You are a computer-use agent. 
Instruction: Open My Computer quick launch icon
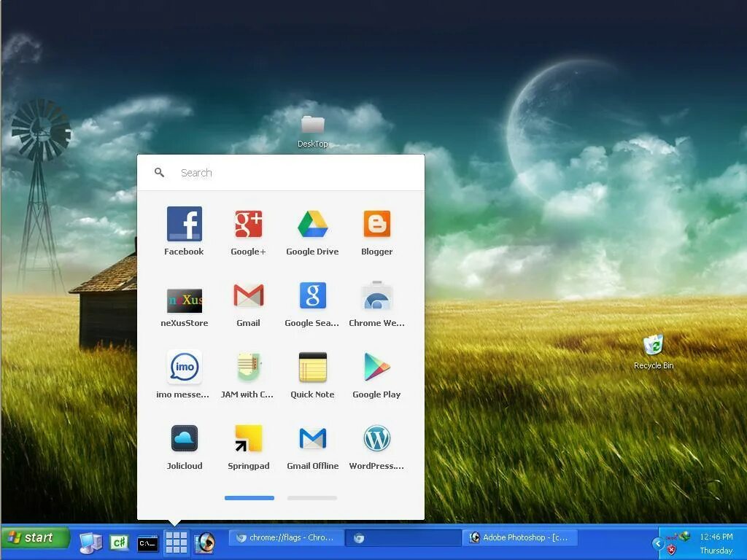[x=90, y=542]
